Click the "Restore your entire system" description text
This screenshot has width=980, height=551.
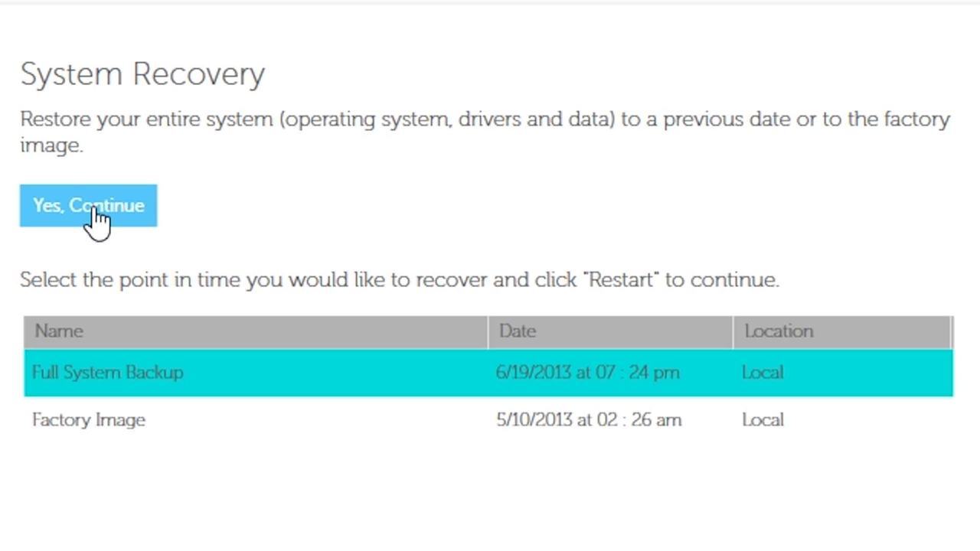click(145, 119)
